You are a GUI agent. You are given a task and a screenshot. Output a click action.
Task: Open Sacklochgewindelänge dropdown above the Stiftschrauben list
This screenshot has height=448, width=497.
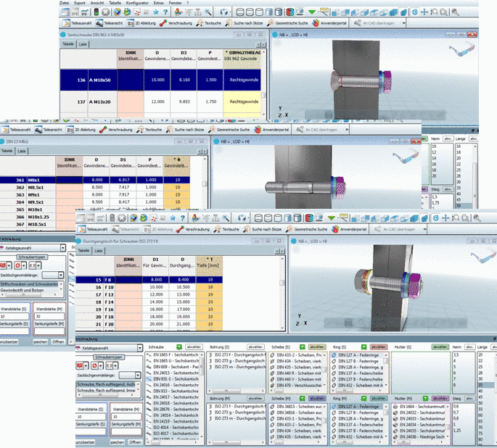point(60,275)
